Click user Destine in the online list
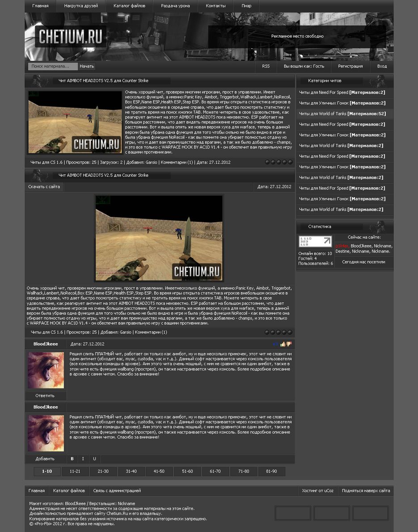Image resolution: width=418 pixels, height=532 pixels. [x=342, y=251]
